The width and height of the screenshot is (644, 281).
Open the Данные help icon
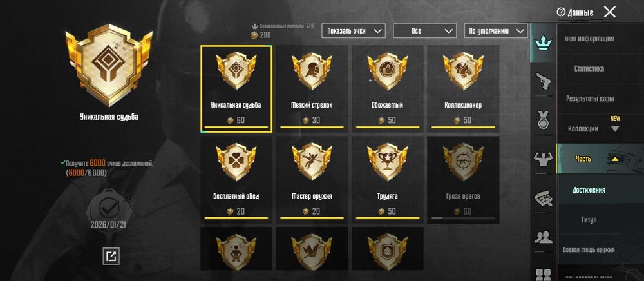561,12
